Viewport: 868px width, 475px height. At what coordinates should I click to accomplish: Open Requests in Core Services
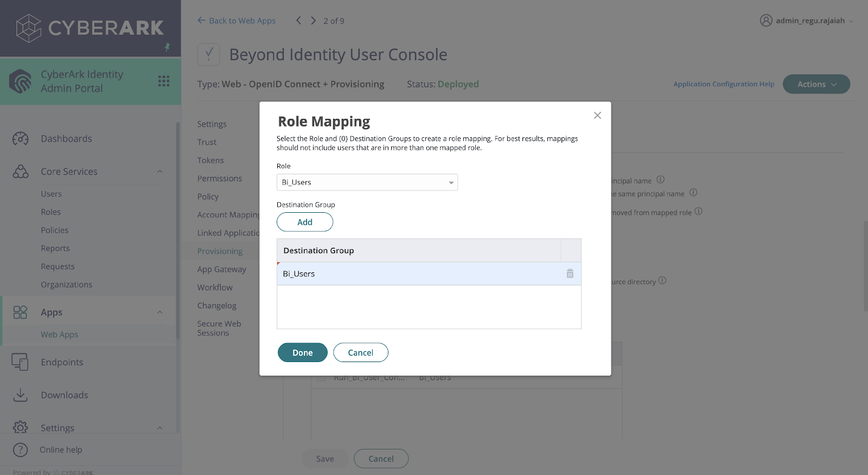point(58,267)
